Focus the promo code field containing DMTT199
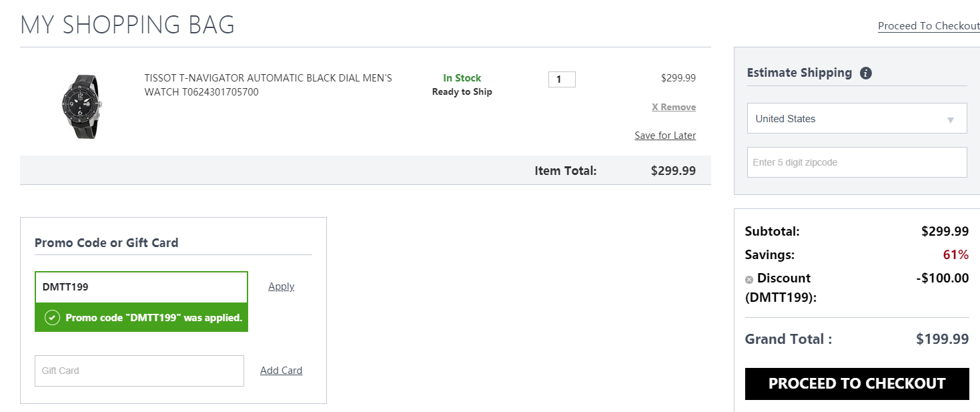 [141, 287]
